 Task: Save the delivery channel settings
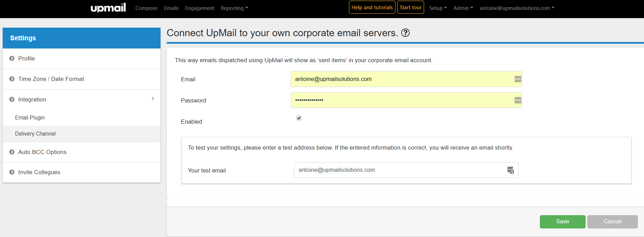[562, 222]
